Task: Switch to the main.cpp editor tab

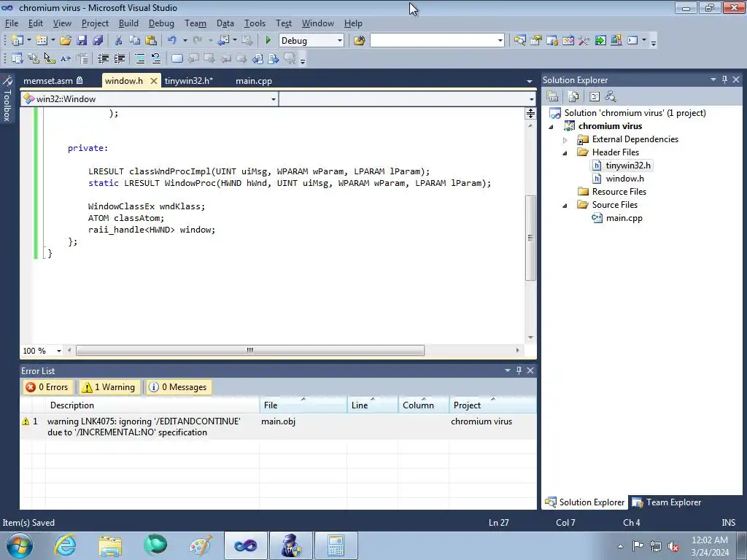Action: pyautogui.click(x=253, y=81)
